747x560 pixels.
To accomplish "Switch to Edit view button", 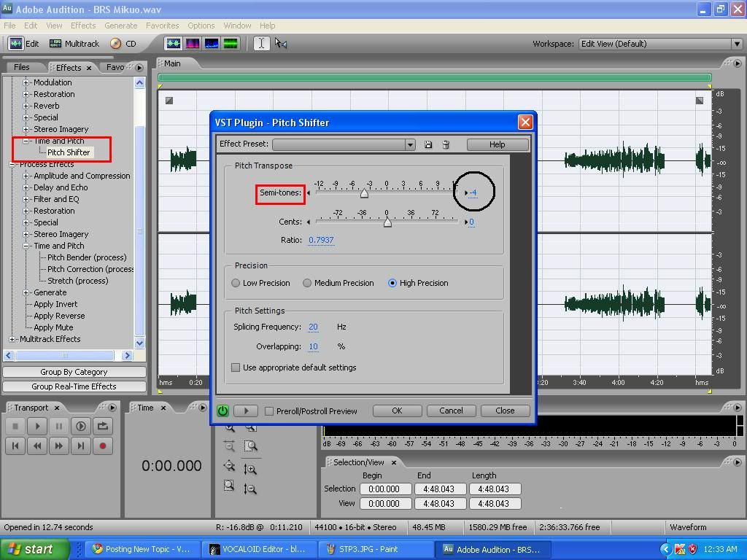I will [24, 43].
